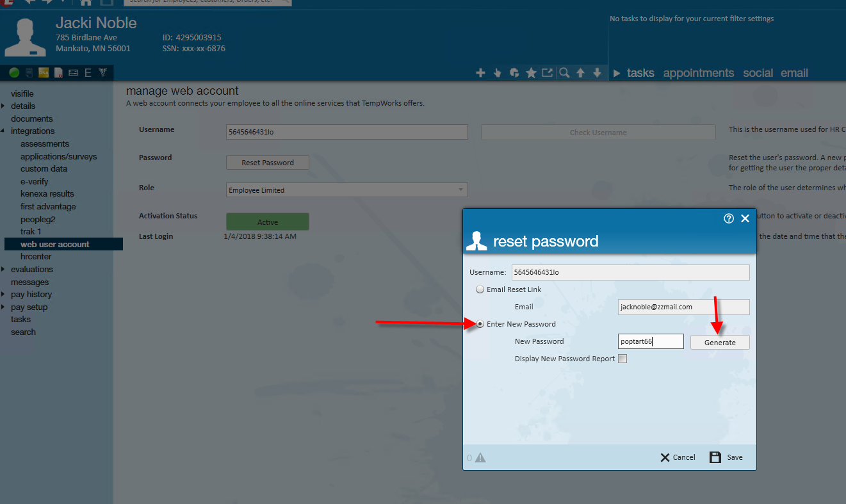Image resolution: width=846 pixels, height=504 pixels.
Task: Click the magnifier search icon in header toolbar
Action: [x=564, y=73]
